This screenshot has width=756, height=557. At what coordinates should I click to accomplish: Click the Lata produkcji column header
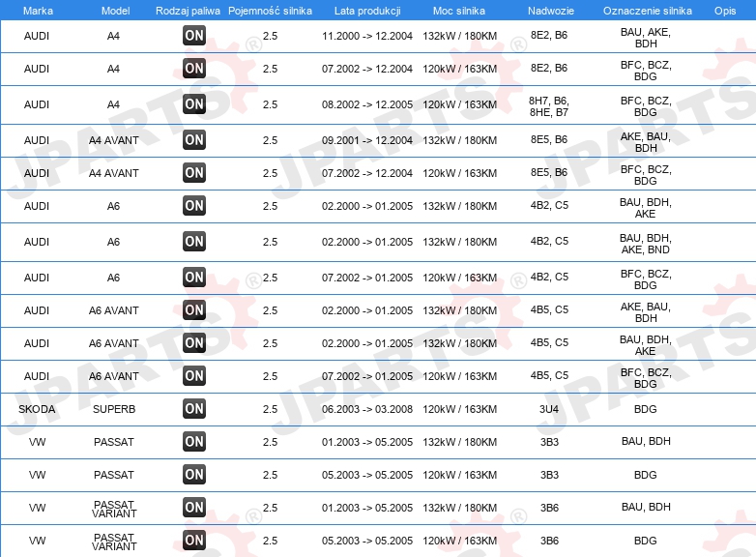click(367, 11)
